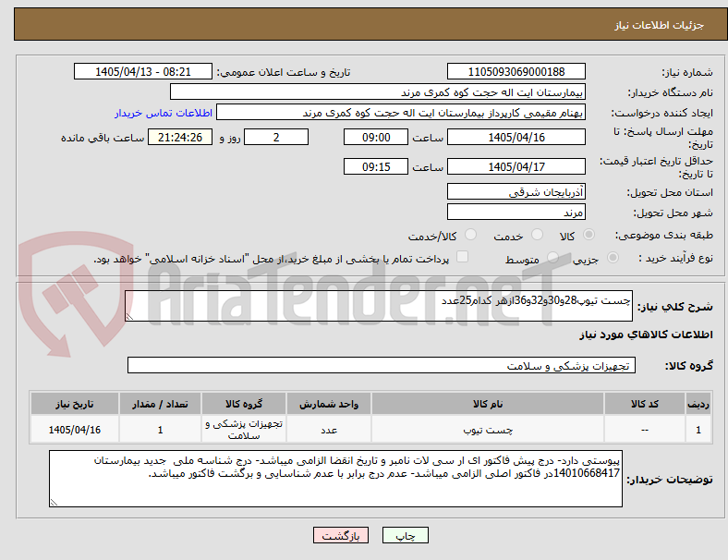Click the general need description text area
The image size is (728, 560).
[379, 306]
